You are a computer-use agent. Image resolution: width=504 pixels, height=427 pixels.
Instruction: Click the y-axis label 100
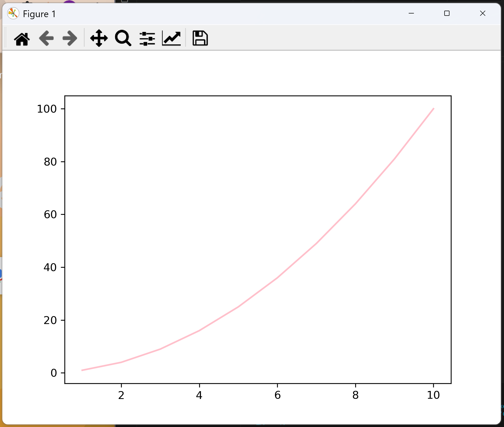[47, 109]
